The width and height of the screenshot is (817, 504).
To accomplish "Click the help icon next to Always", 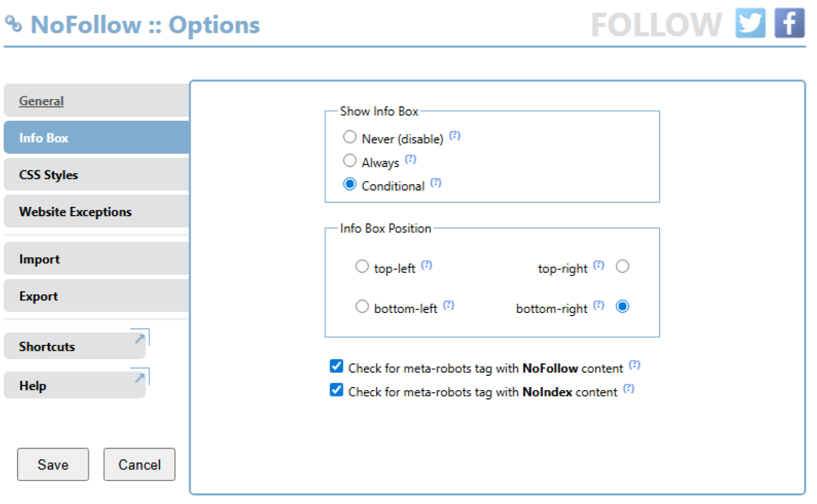I will pyautogui.click(x=410, y=159).
